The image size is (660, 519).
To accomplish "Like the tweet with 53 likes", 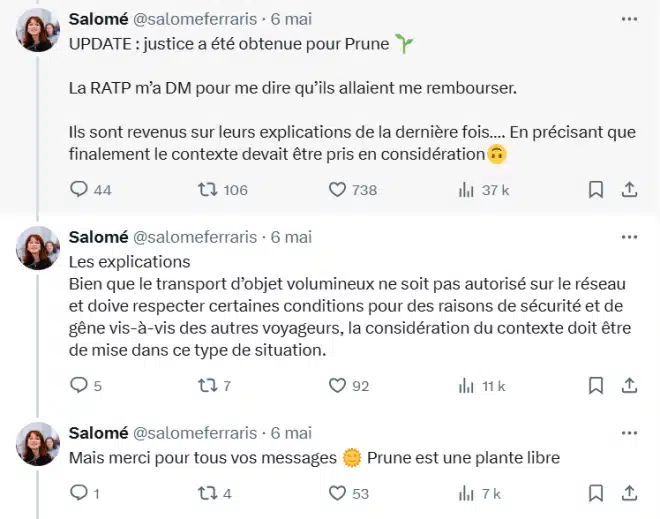I will coord(338,493).
